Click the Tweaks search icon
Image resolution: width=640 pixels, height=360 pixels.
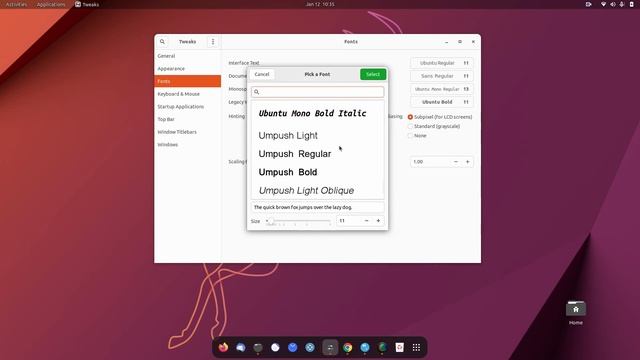pyautogui.click(x=162, y=42)
